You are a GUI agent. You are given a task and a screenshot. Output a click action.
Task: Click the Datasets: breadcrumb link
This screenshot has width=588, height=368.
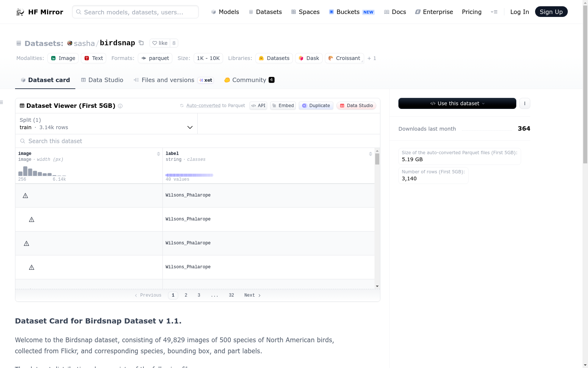tap(44, 43)
